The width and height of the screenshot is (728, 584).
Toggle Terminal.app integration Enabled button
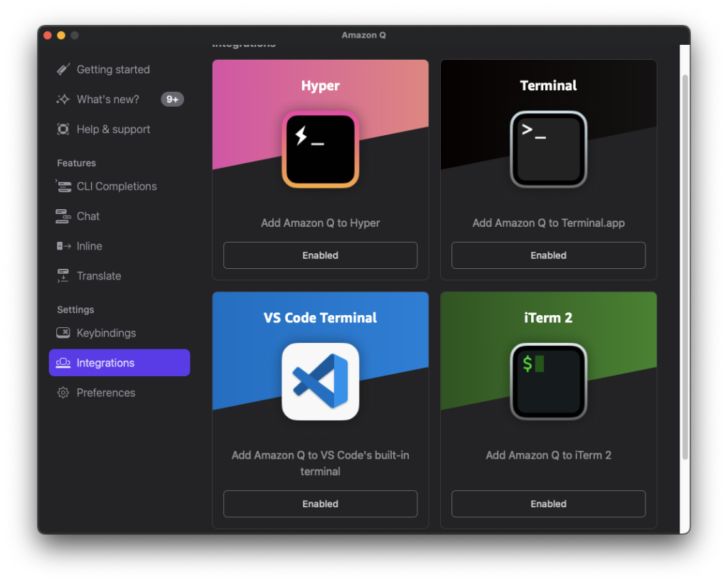548,255
